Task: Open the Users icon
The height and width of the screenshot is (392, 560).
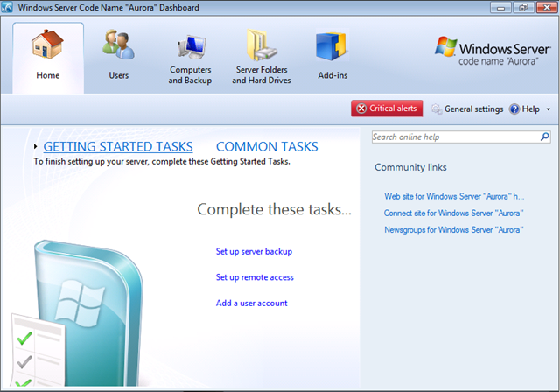Action: (119, 45)
